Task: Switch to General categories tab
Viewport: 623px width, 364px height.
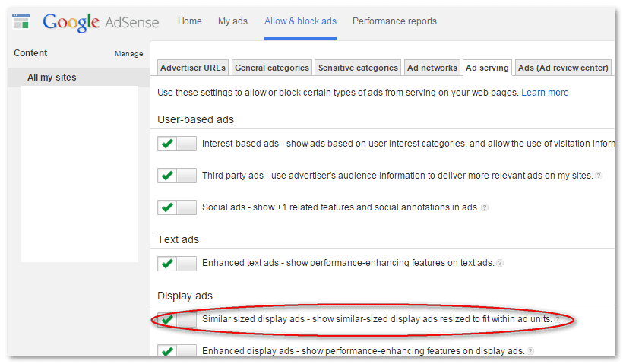Action: pyautogui.click(x=272, y=68)
